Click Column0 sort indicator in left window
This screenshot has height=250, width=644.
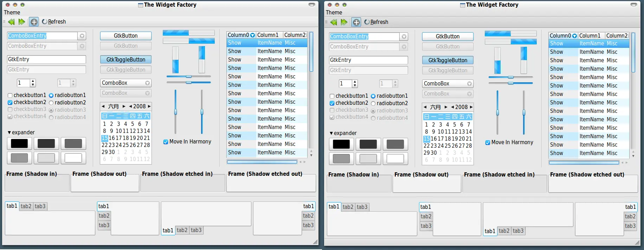(252, 35)
